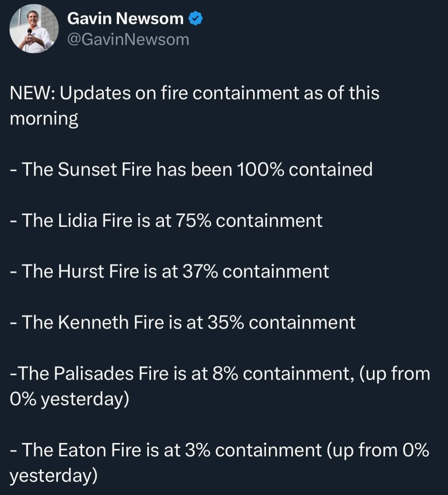The width and height of the screenshot is (448, 495).
Task: Click the @GavinNewsom handle
Action: 128,40
